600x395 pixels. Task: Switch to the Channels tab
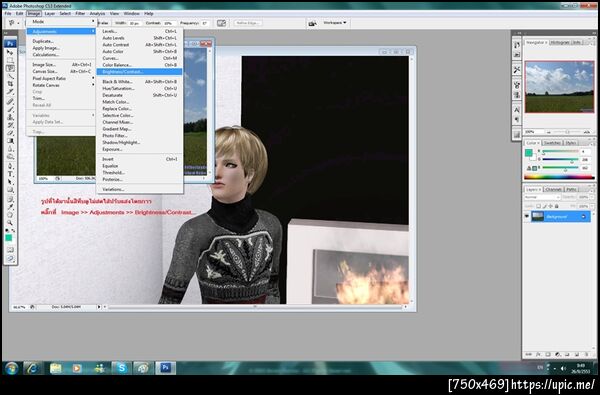pos(553,189)
